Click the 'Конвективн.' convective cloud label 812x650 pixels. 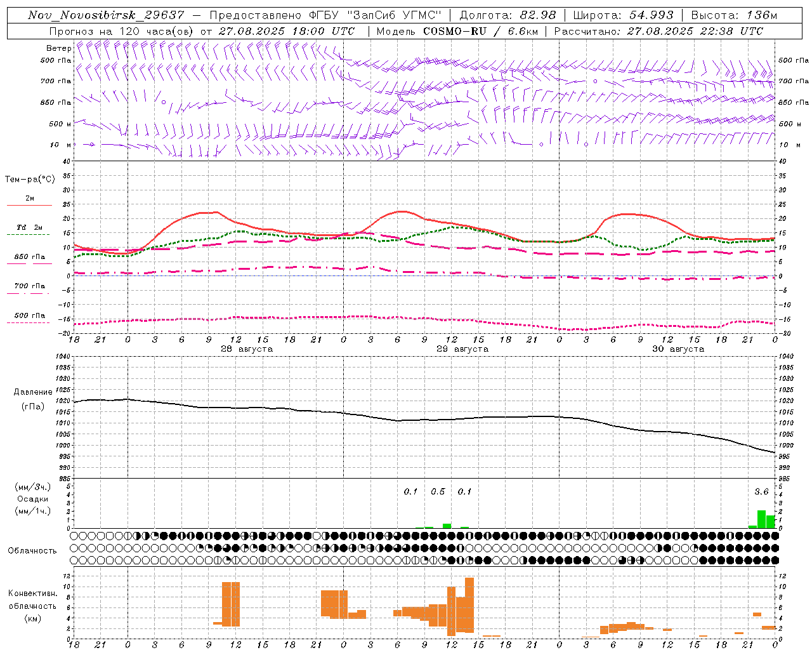(33, 594)
